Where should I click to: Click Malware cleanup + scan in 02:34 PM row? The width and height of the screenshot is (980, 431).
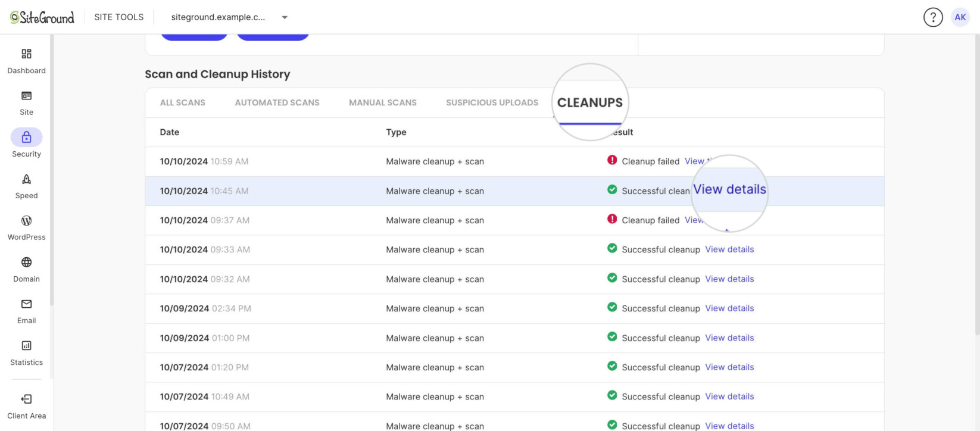[x=435, y=308]
